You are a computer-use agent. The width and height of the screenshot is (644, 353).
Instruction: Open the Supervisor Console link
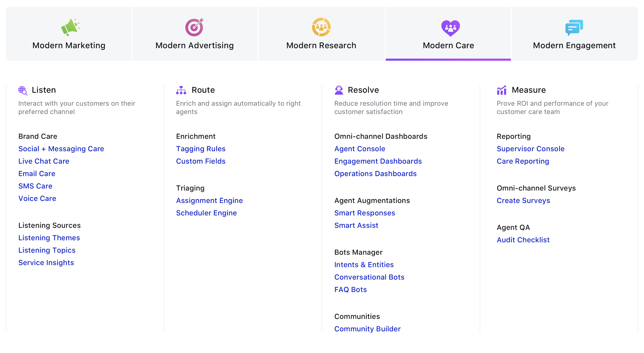click(x=530, y=149)
